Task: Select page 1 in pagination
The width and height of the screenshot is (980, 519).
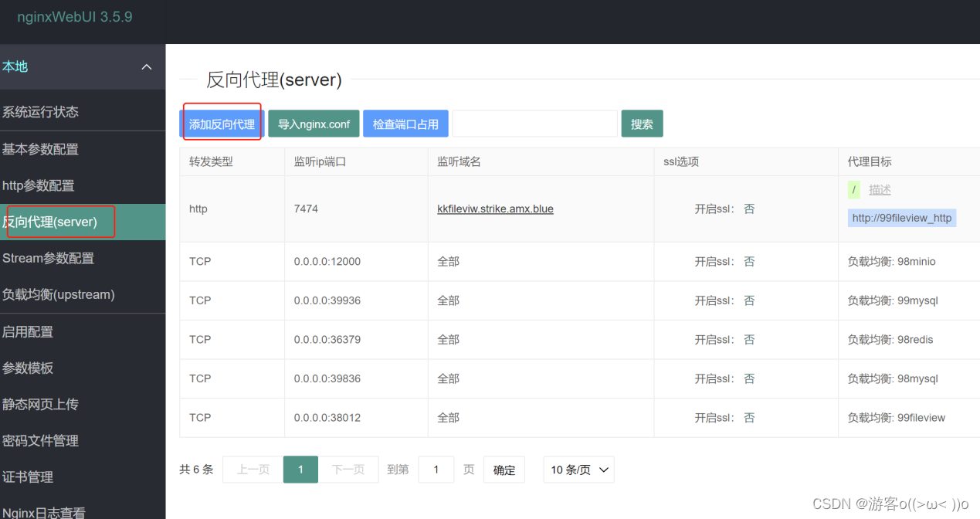Action: coord(300,470)
